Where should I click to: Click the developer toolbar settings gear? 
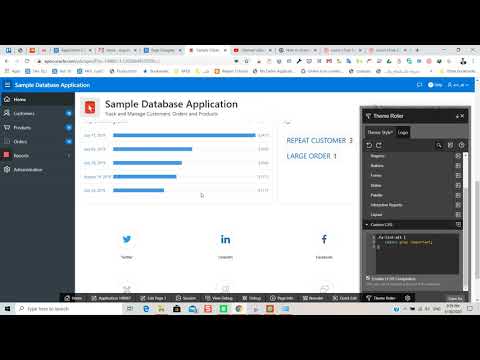pyautogui.click(x=407, y=298)
